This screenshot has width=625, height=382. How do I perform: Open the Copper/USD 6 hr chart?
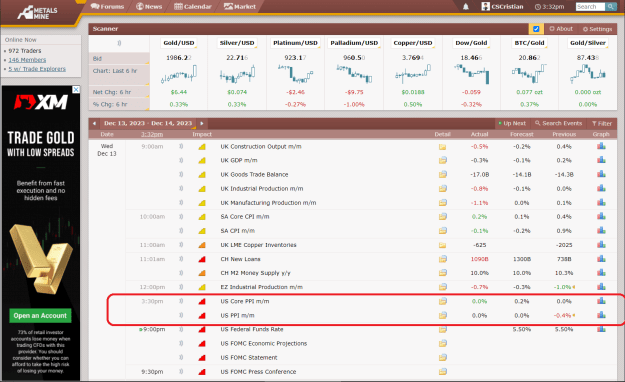coord(413,74)
